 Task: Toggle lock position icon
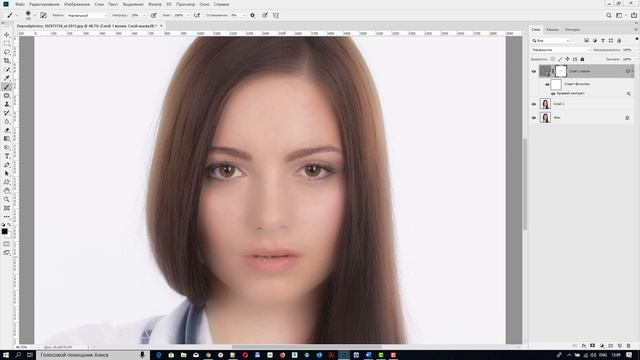point(567,59)
